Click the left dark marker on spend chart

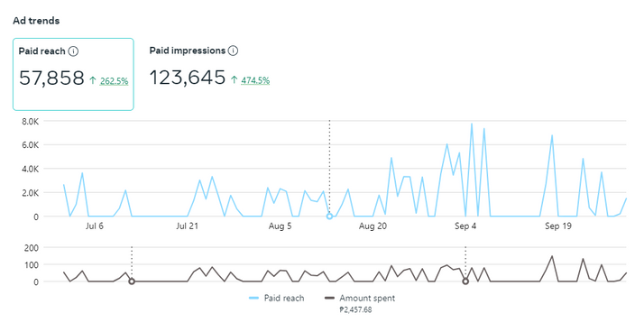[x=132, y=281]
